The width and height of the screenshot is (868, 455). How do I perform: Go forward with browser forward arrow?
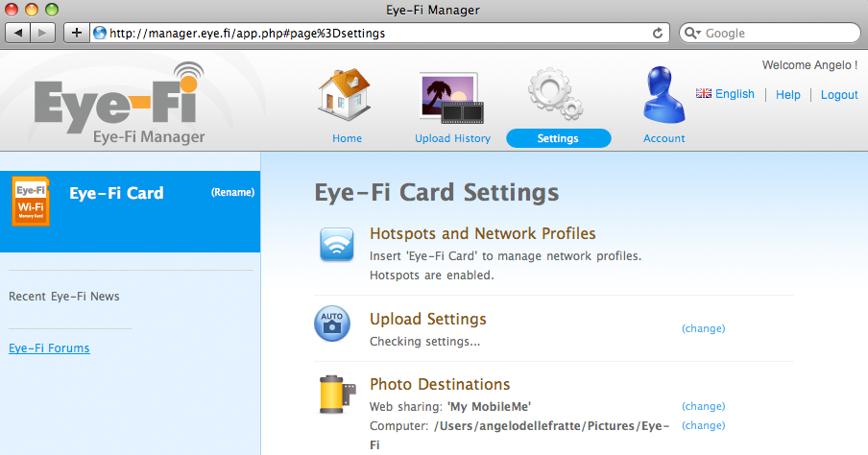coord(42,33)
